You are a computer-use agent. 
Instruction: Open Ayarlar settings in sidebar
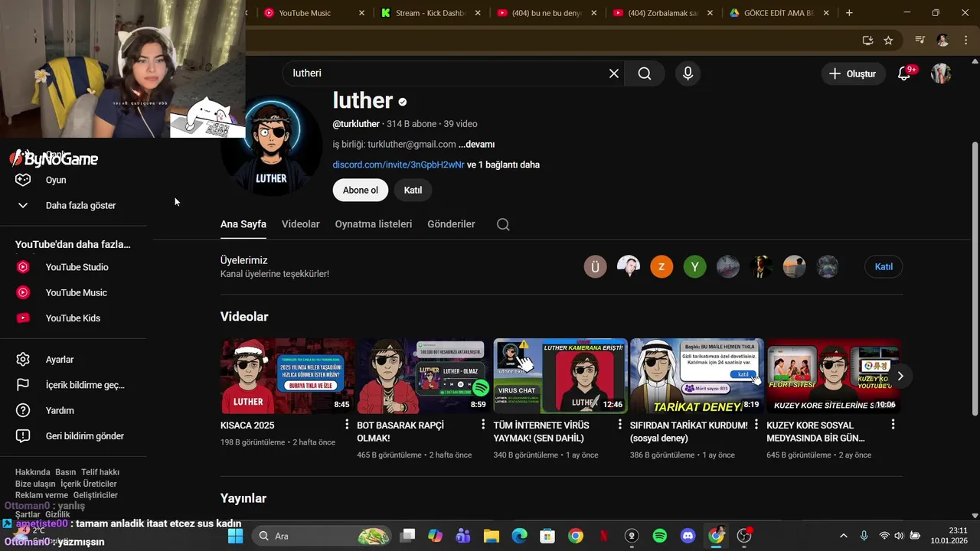click(73, 360)
